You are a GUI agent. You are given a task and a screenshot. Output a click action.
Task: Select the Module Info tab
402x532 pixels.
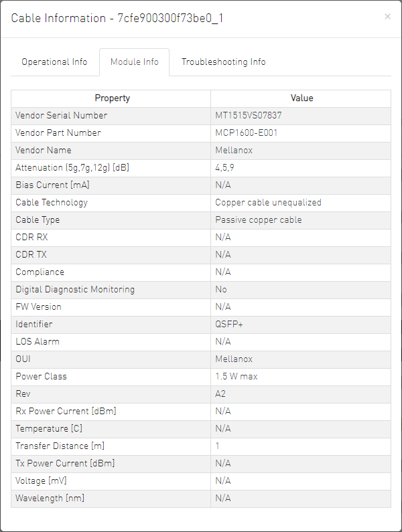(135, 62)
